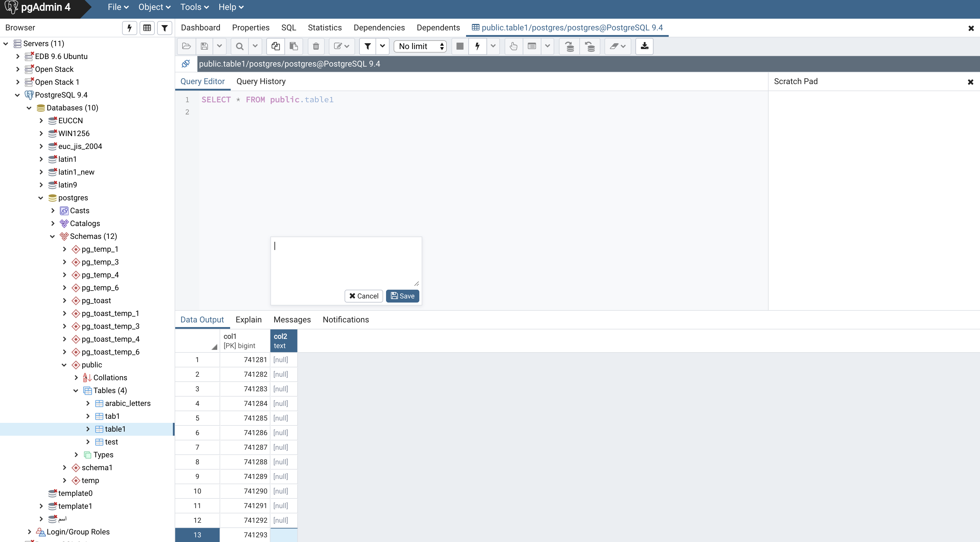Image resolution: width=980 pixels, height=542 pixels.
Task: Open the Find options dropdown arrow
Action: click(255, 46)
